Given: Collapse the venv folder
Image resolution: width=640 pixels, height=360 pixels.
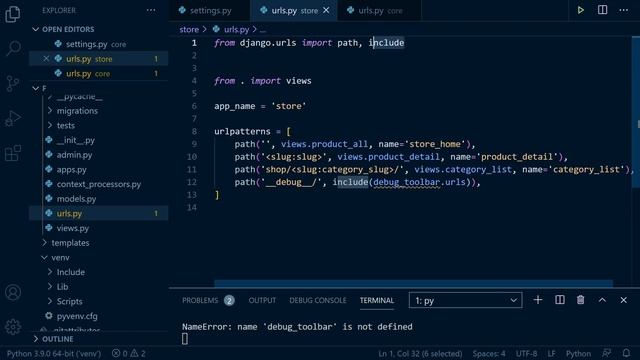Looking at the screenshot, I should pyautogui.click(x=60, y=258).
